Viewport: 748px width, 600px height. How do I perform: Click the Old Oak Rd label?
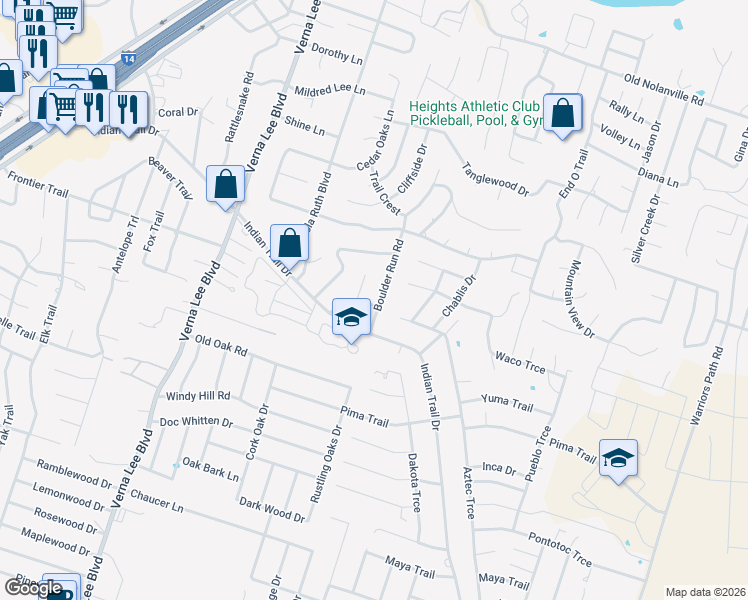[221, 346]
